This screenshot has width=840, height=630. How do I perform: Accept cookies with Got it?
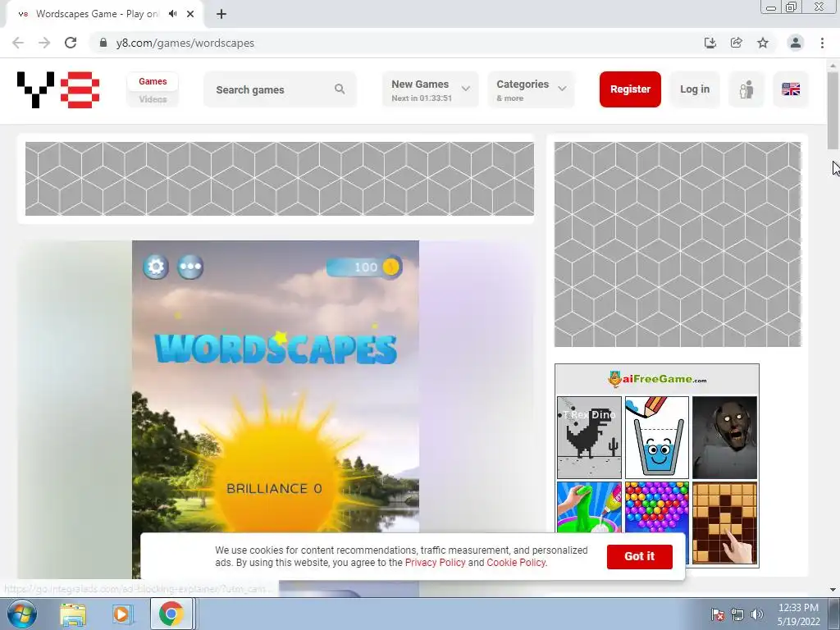[x=640, y=557]
